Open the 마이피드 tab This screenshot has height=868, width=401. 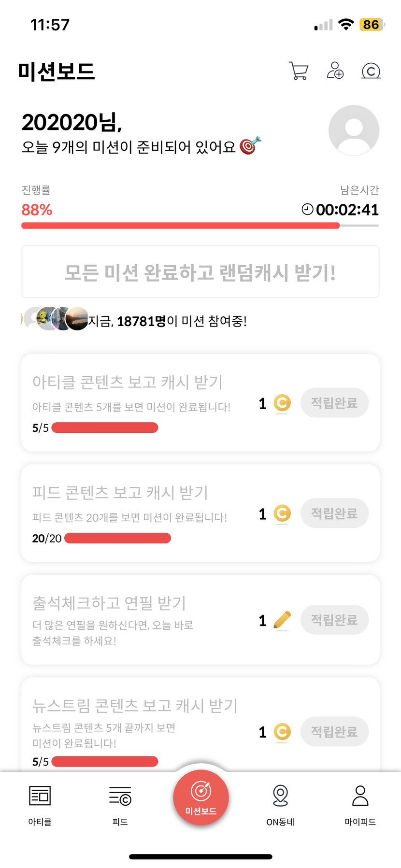360,805
